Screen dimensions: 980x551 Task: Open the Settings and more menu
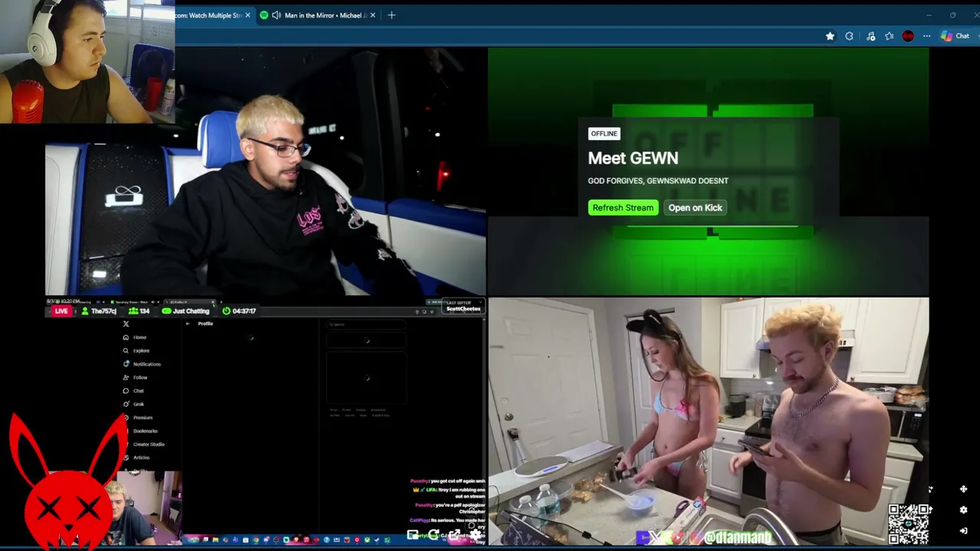pos(926,36)
